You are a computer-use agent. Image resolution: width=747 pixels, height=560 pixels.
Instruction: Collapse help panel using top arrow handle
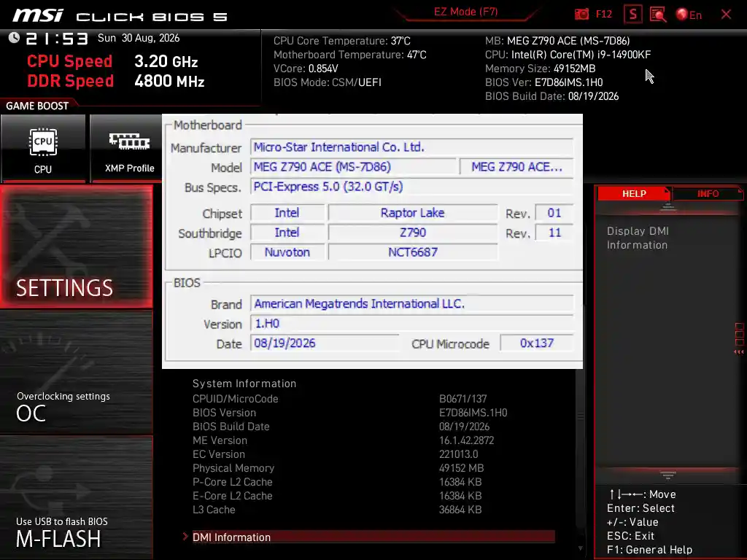[x=668, y=207]
